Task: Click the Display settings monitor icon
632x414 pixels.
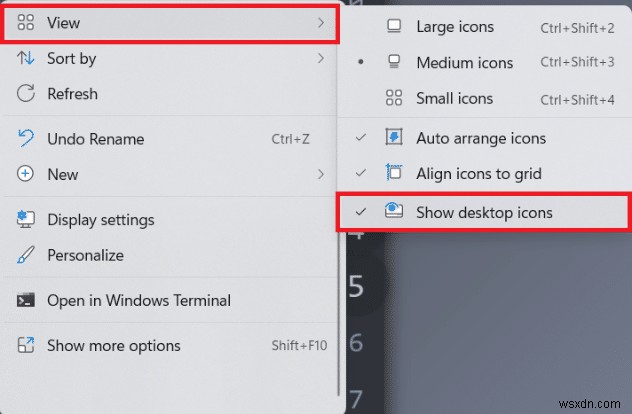Action: coord(27,220)
